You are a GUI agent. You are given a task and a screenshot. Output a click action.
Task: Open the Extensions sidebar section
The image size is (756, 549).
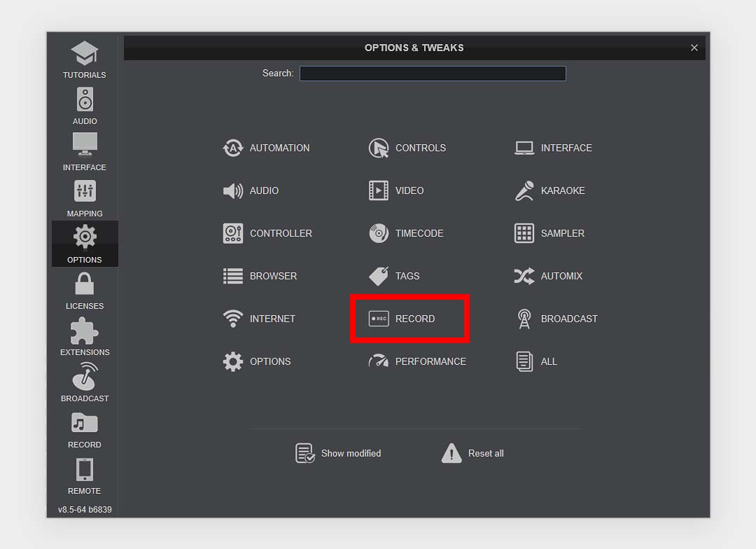coord(84,336)
